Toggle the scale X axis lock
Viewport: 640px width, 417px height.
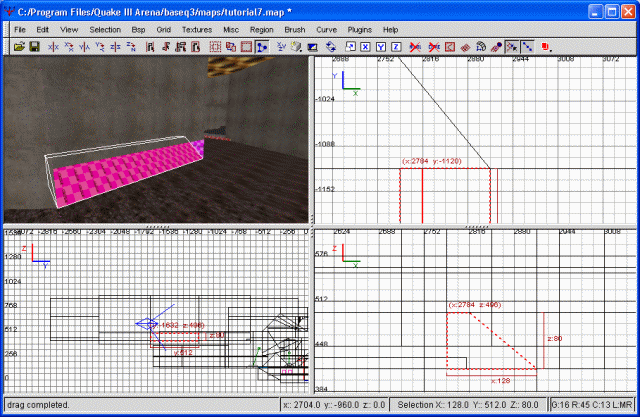[x=365, y=47]
